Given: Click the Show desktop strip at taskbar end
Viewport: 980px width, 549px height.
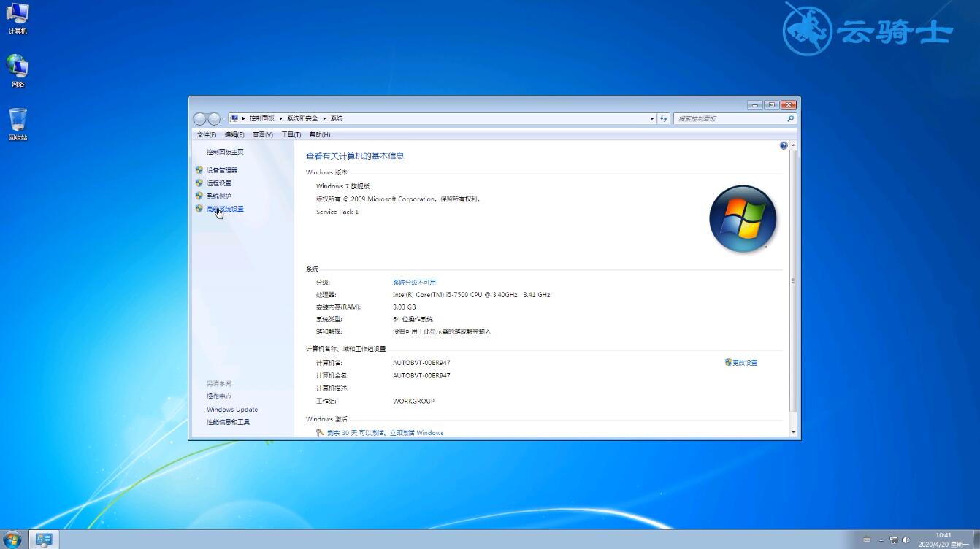Looking at the screenshot, I should (976, 540).
